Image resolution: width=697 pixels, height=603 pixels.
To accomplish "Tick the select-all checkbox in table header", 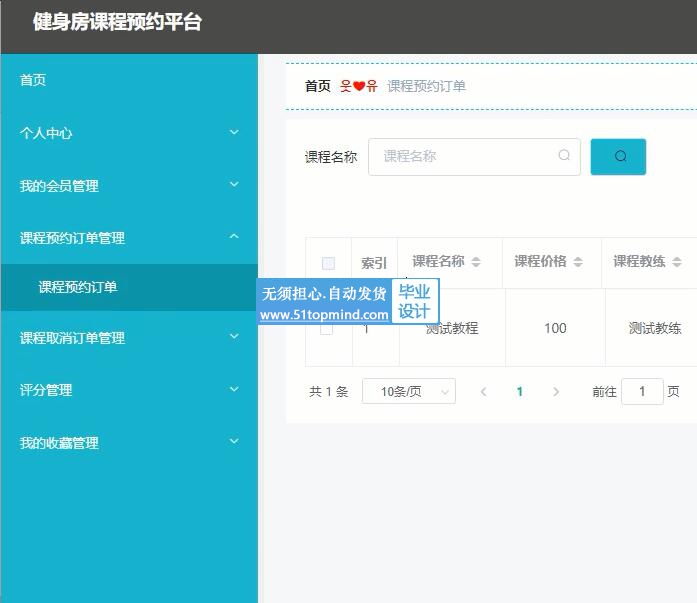I will [x=328, y=263].
